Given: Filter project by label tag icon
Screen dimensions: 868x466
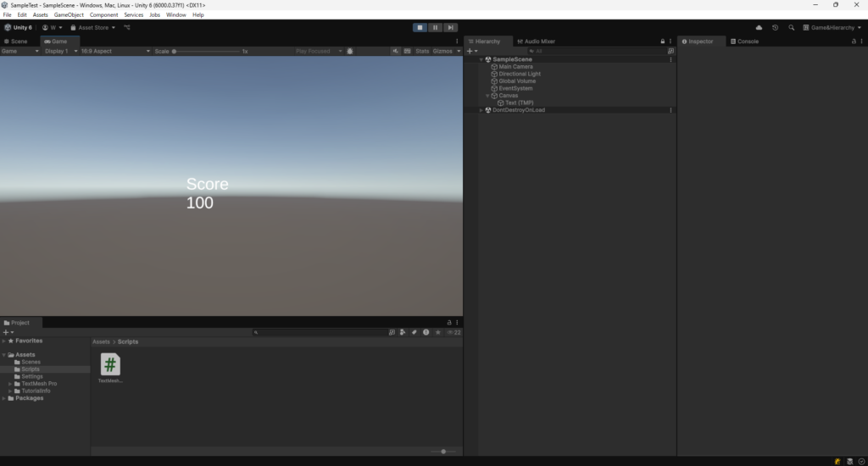Looking at the screenshot, I should (x=414, y=332).
